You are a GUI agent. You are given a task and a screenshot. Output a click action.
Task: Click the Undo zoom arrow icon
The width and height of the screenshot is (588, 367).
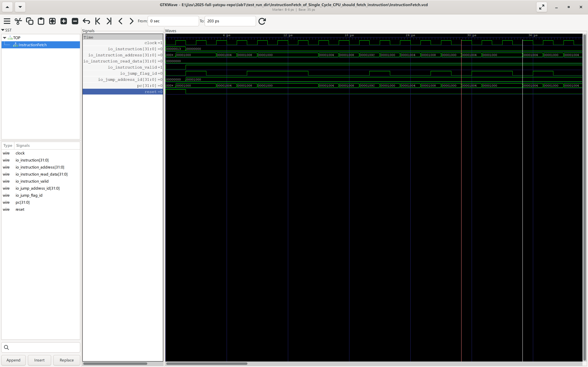pyautogui.click(x=86, y=21)
